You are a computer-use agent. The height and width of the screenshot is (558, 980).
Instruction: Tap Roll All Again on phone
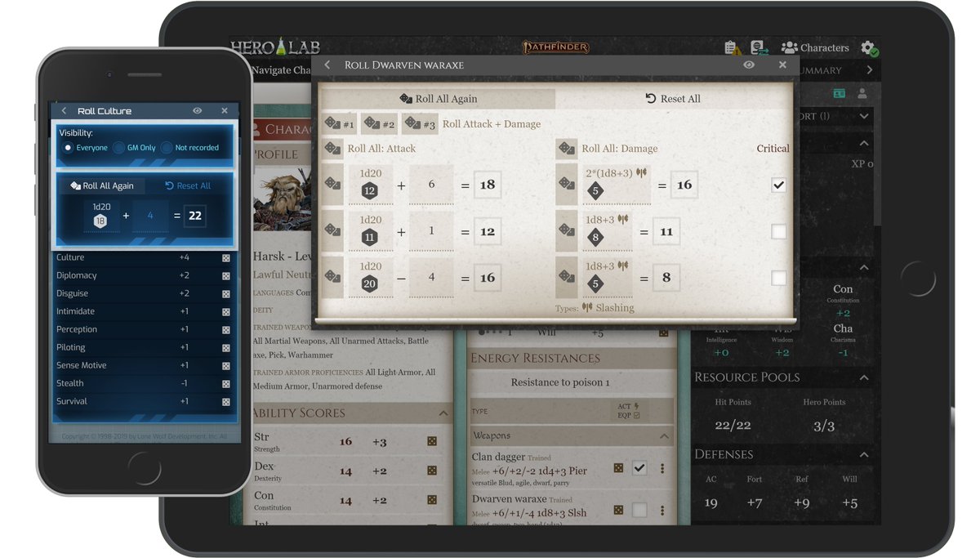pyautogui.click(x=102, y=185)
